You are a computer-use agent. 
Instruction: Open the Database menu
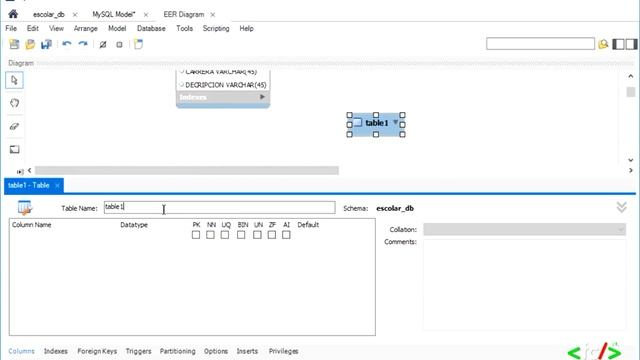coord(151,28)
